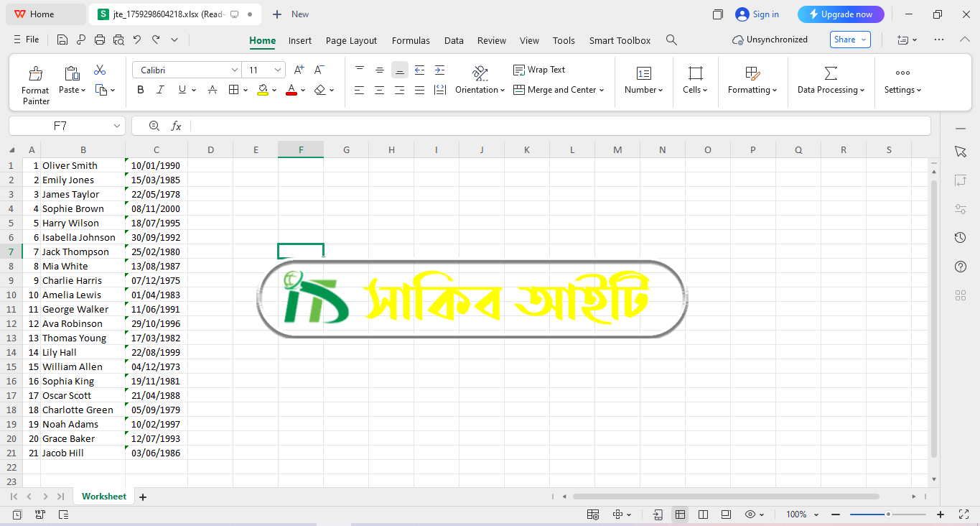Toggle bold formatting

click(141, 90)
